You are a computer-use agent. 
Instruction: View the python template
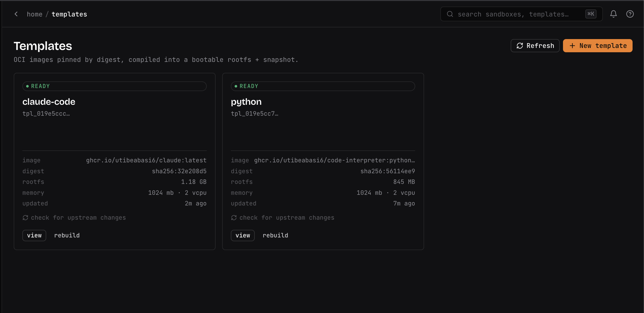(x=243, y=235)
